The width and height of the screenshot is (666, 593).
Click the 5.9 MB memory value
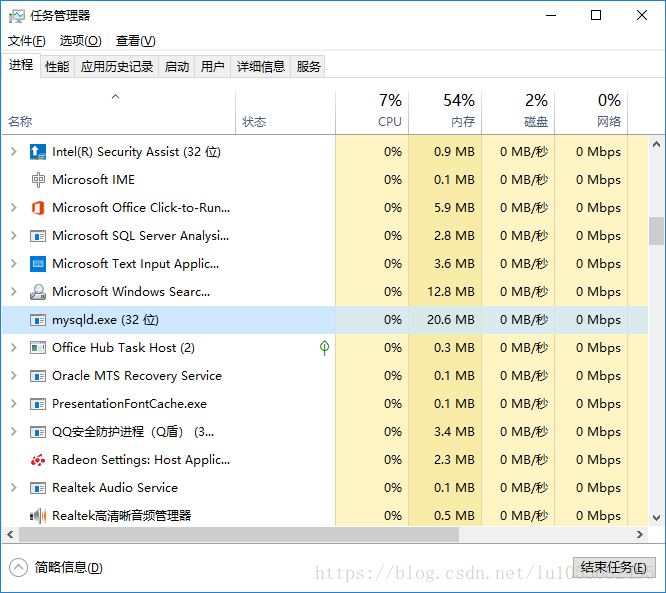[454, 208]
